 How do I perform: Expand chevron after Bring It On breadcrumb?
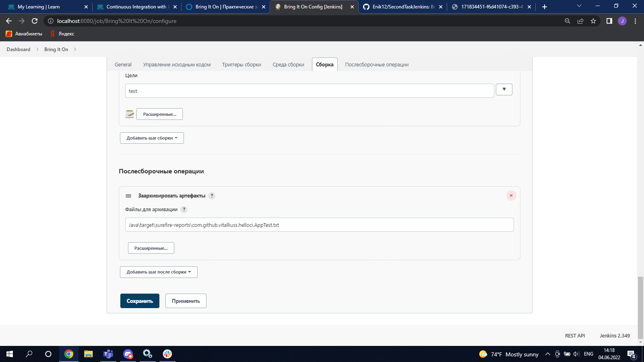tap(75, 49)
